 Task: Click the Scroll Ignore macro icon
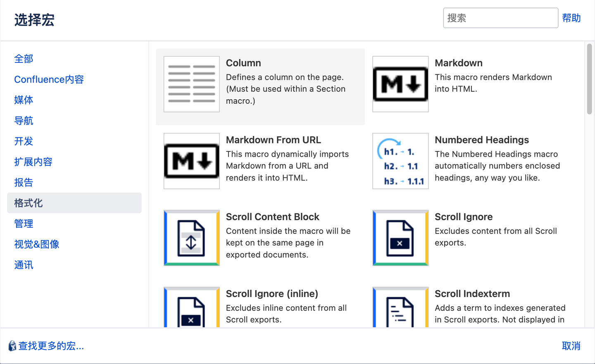click(400, 238)
